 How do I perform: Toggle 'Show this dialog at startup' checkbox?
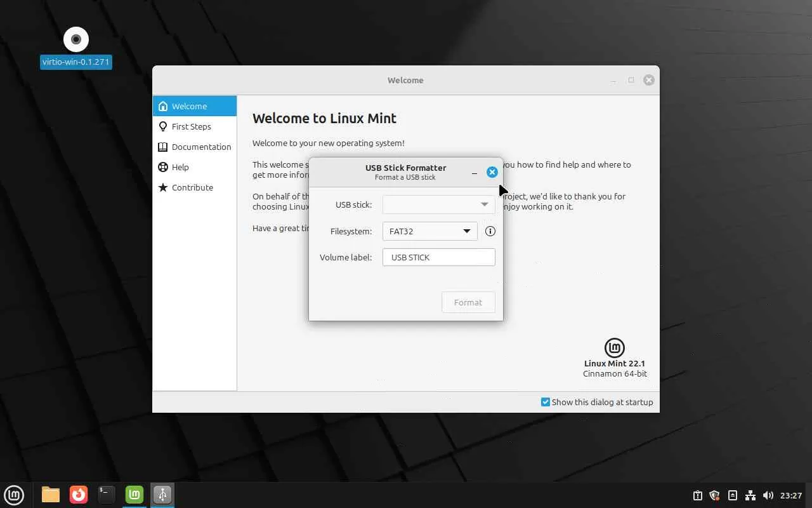[x=546, y=402]
